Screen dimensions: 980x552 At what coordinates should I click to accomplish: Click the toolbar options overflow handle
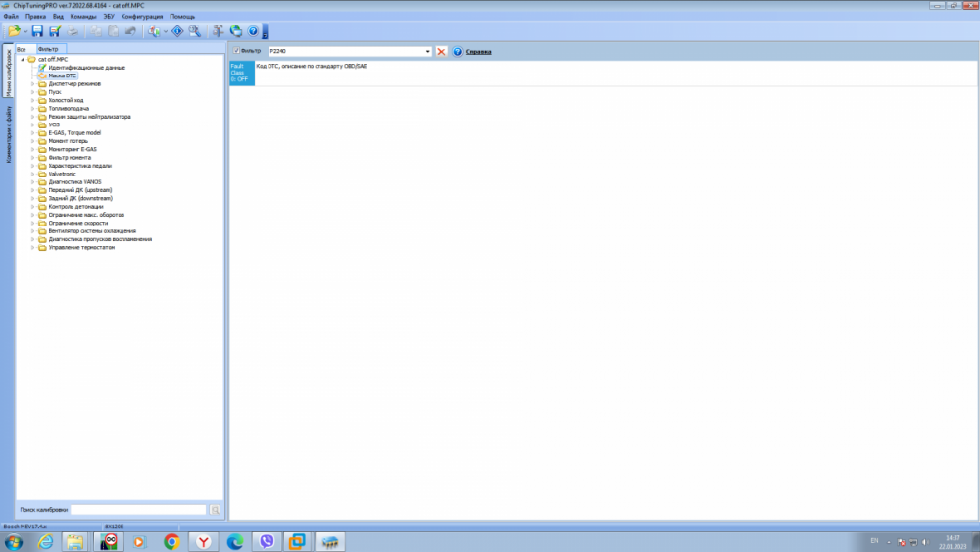coord(265,32)
